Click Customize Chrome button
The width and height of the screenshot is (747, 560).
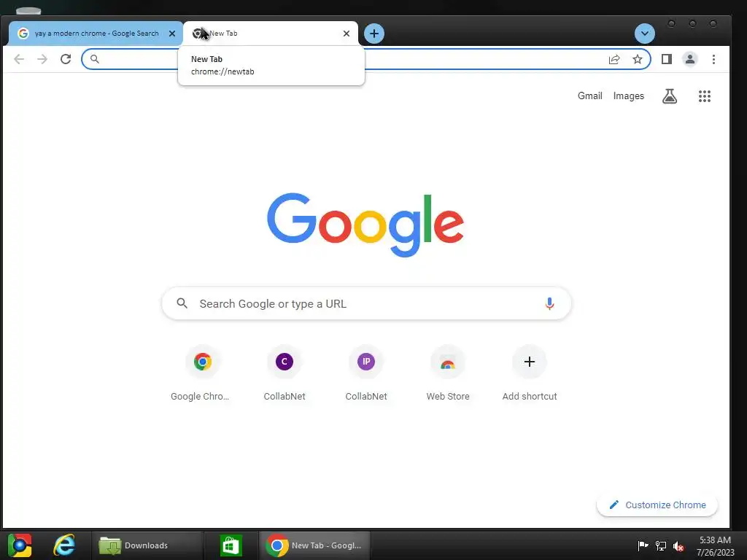657,505
